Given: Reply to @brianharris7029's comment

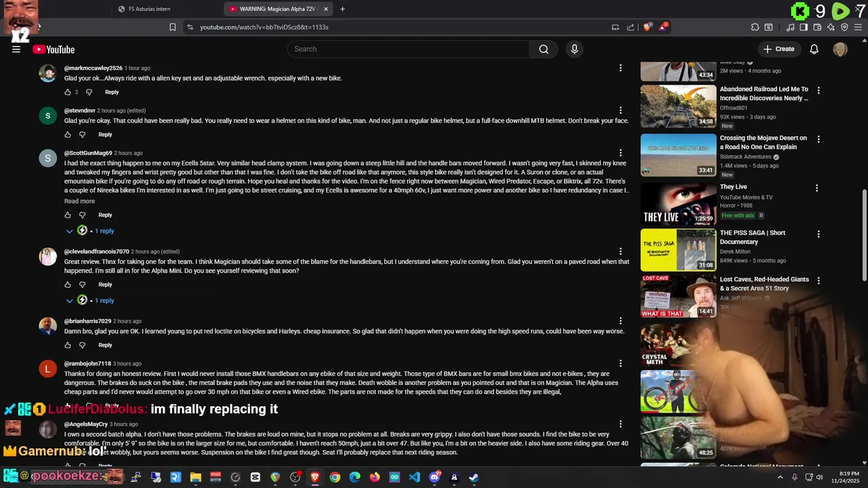Looking at the screenshot, I should coord(105,345).
